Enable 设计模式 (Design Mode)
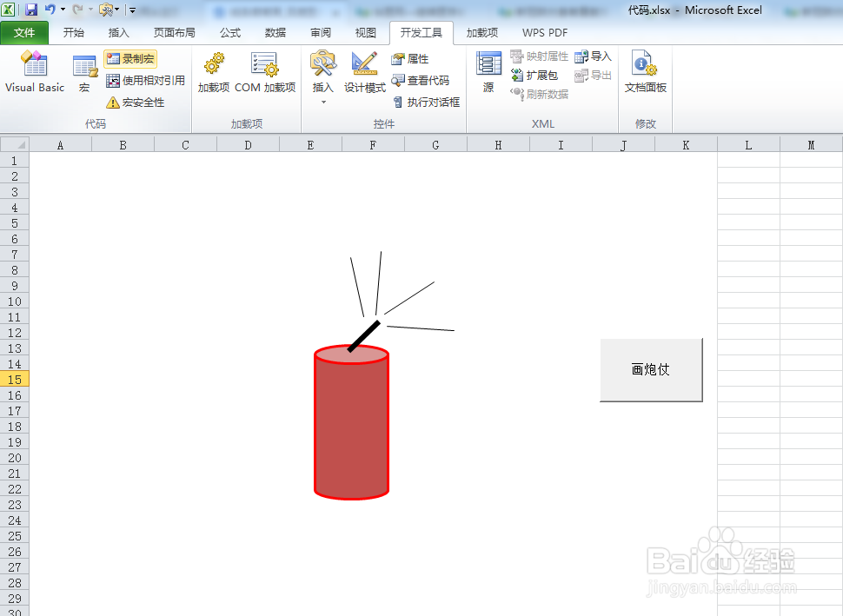 tap(363, 74)
